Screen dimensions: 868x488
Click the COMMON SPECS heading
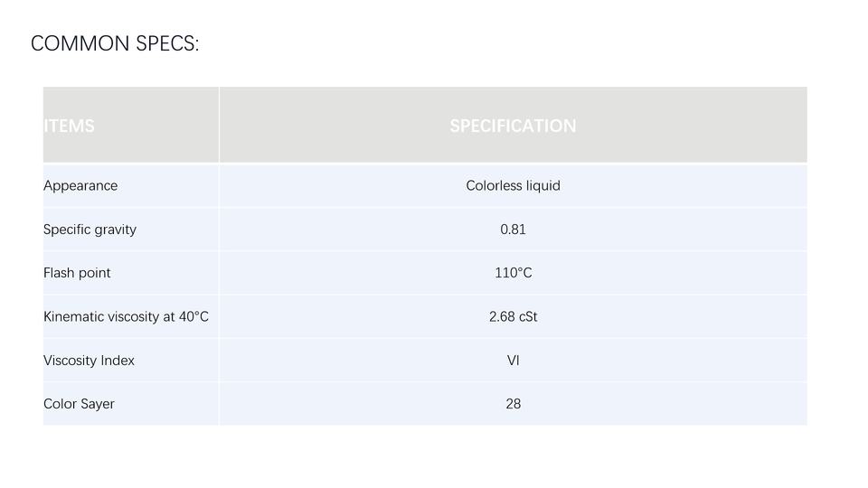pos(115,43)
